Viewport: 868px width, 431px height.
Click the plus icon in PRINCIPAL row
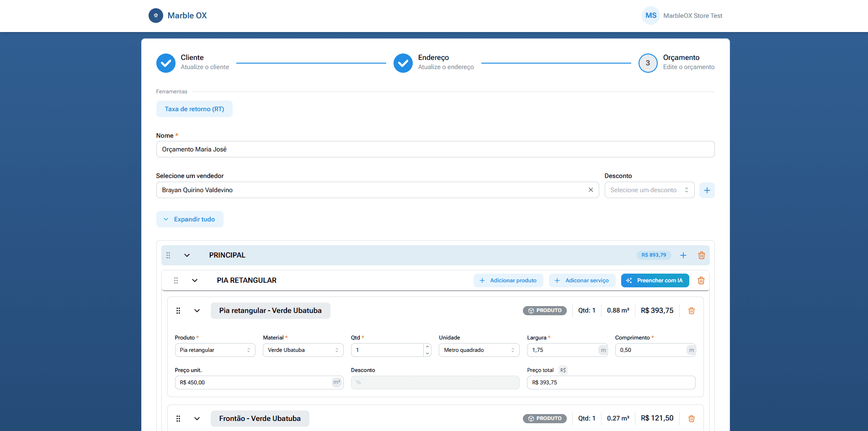[x=683, y=255]
